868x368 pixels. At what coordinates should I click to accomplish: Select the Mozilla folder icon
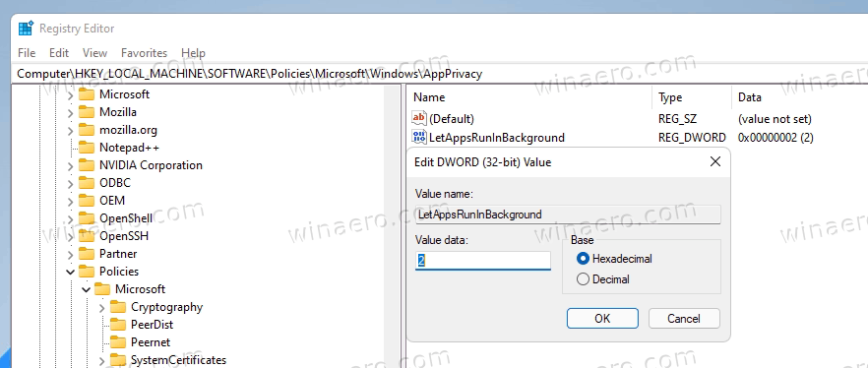tap(86, 112)
